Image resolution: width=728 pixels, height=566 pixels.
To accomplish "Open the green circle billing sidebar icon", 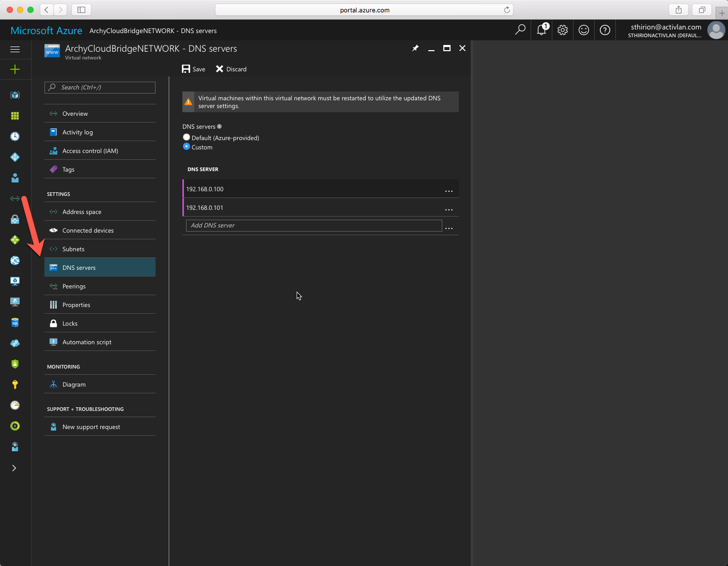I will point(15,426).
